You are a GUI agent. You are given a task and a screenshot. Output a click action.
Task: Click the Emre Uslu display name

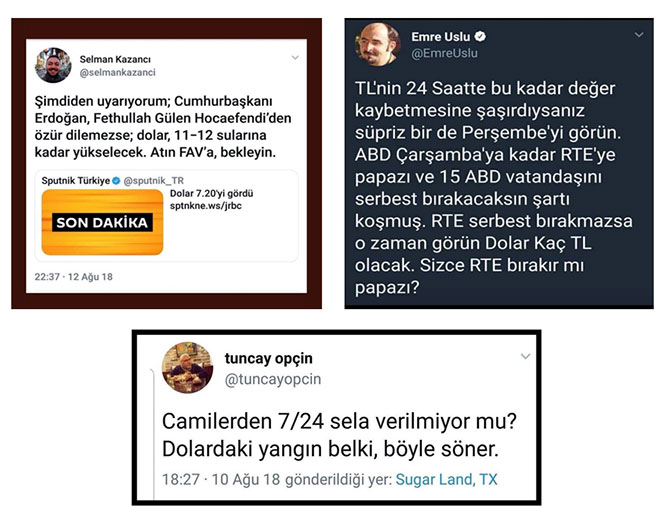[x=440, y=37]
